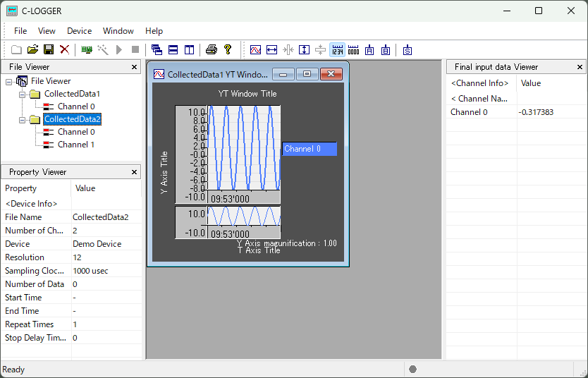588x378 pixels.
Task: Click the Open file folder icon
Action: pyautogui.click(x=32, y=49)
